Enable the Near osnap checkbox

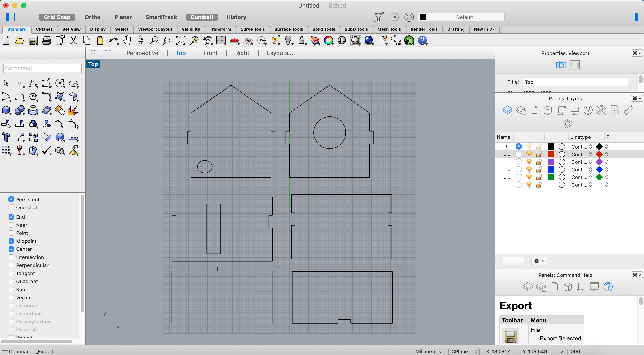(x=11, y=225)
